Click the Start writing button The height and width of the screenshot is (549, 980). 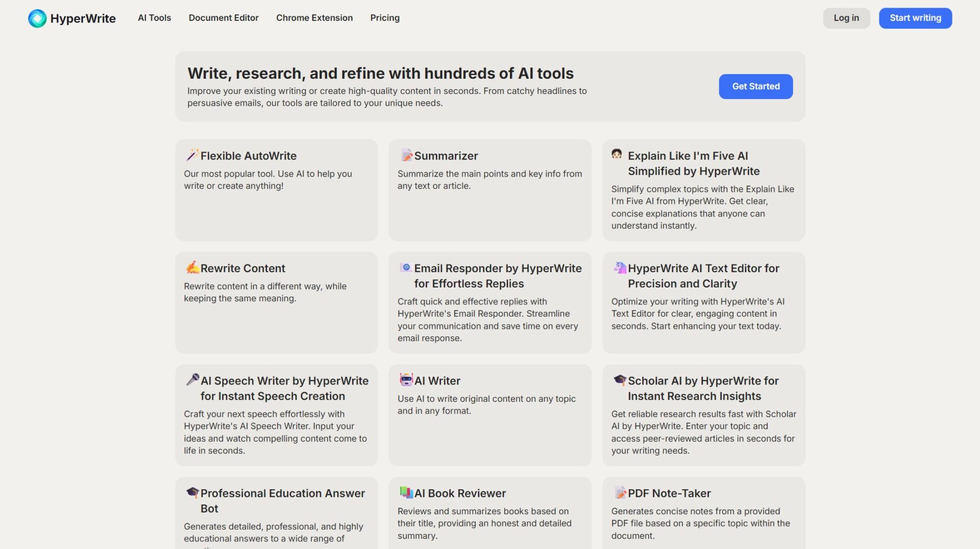[915, 18]
